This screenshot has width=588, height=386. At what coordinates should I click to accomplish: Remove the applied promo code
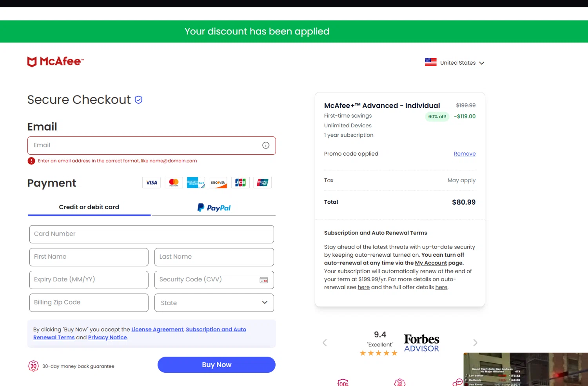[465, 154]
